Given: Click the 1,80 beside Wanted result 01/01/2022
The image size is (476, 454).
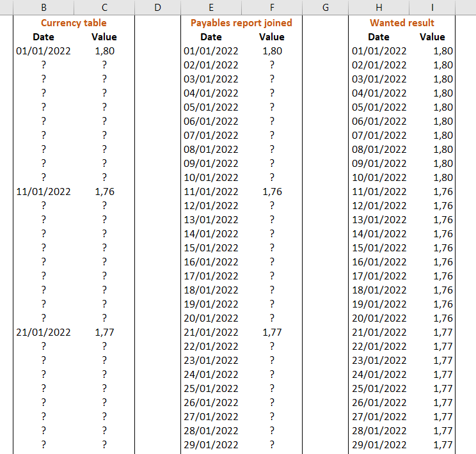Looking at the screenshot, I should click(x=443, y=51).
